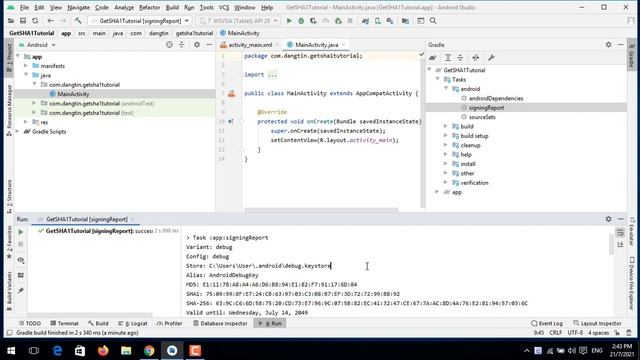Viewport: 640px width, 360px height.
Task: Open Project panel gear settings
Action: [x=197, y=45]
